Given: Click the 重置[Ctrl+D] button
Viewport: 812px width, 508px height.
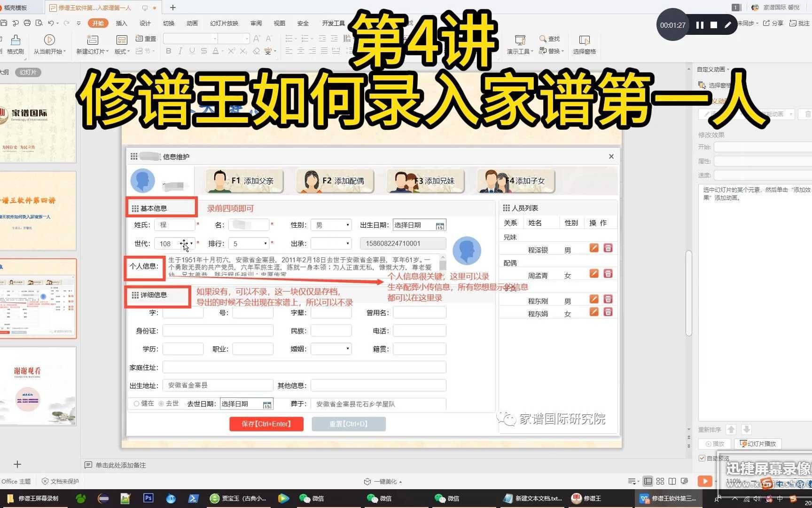Looking at the screenshot, I should point(349,424).
